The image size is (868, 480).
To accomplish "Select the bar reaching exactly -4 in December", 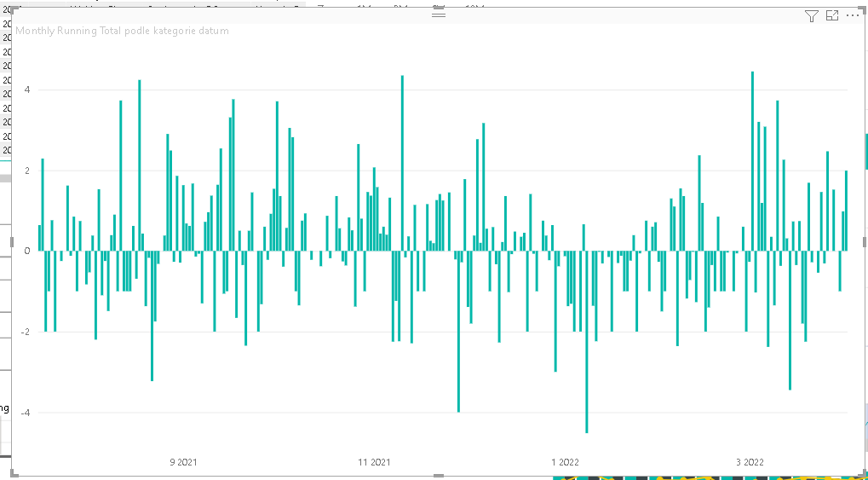I will 458,332.
